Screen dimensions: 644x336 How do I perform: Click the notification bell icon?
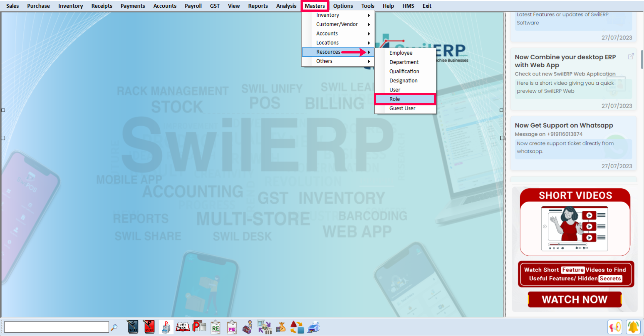point(633,327)
